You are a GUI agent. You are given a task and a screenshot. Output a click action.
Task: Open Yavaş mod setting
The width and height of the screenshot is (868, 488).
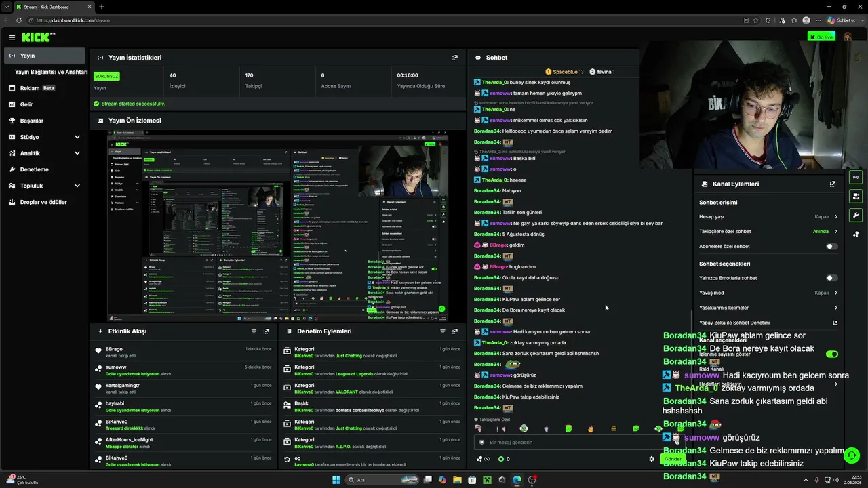coord(768,293)
